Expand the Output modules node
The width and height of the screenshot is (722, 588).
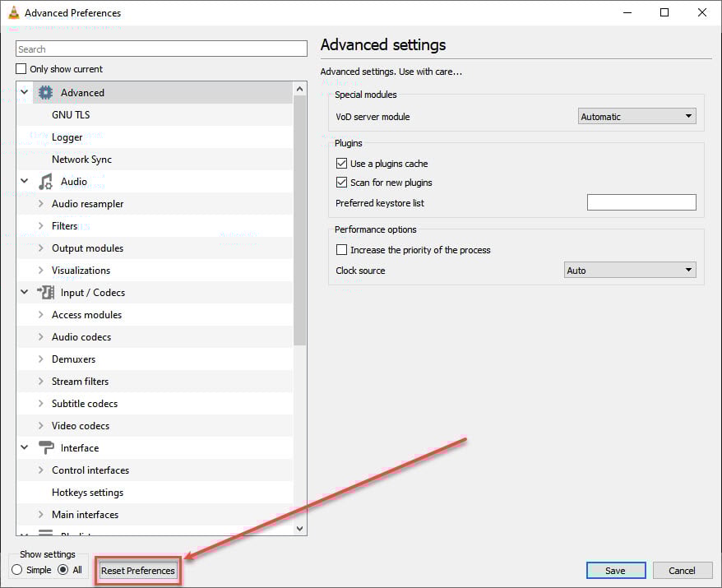(x=41, y=248)
